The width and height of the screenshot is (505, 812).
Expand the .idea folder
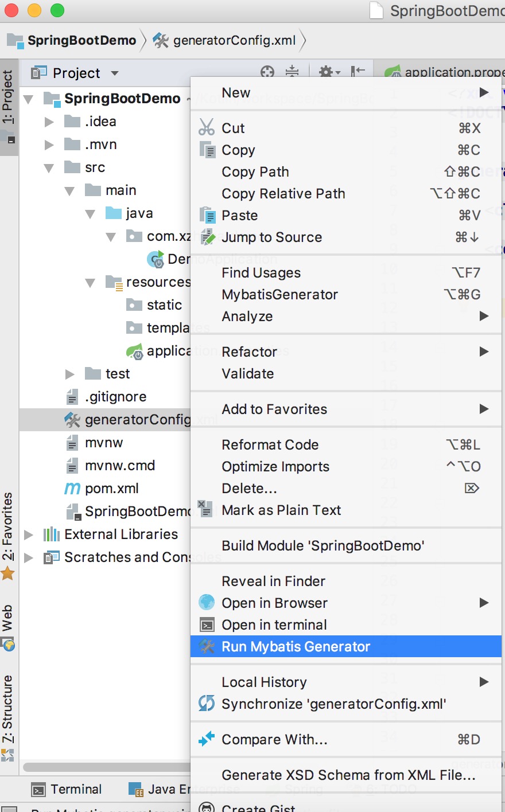[x=49, y=122]
